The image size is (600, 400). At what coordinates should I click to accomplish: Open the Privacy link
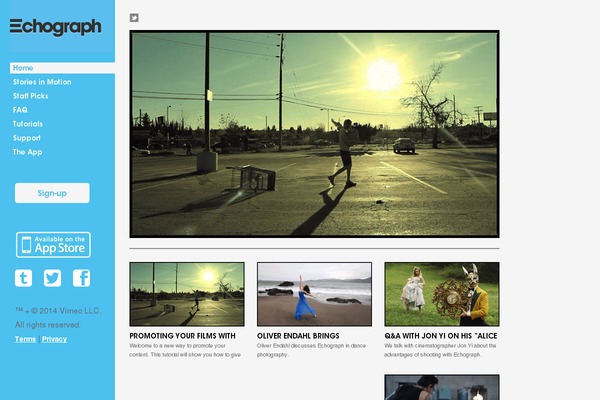(x=54, y=339)
